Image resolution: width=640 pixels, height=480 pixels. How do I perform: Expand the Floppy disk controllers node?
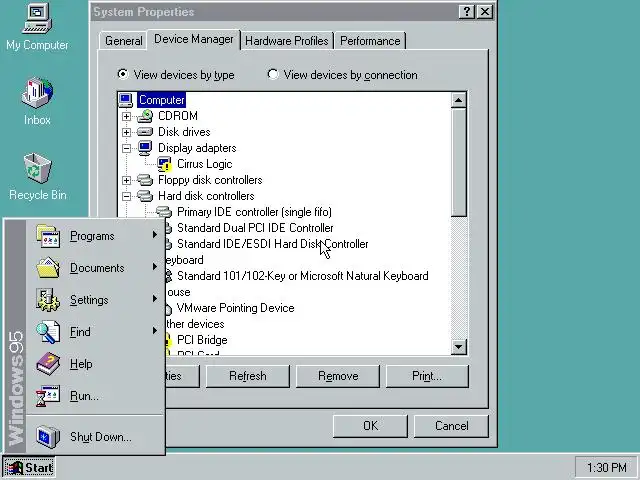tap(127, 180)
